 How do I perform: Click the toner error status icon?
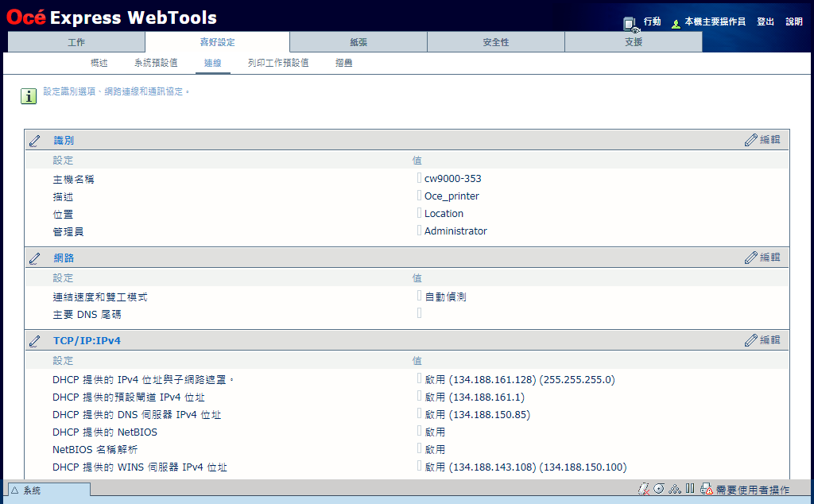tap(644, 489)
